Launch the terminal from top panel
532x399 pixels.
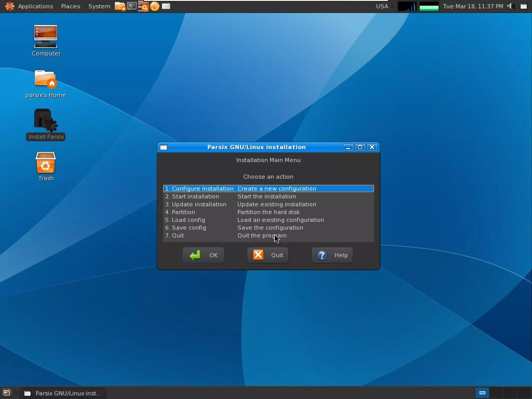pyautogui.click(x=132, y=6)
